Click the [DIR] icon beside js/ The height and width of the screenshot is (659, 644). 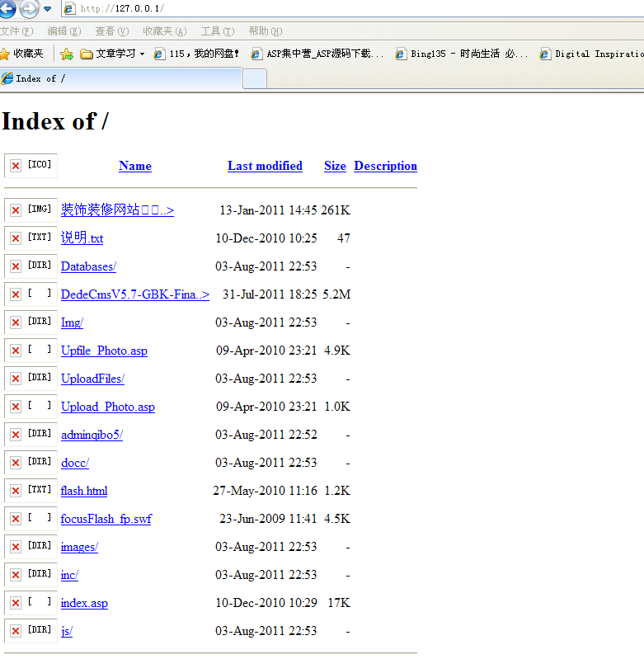tap(31, 631)
